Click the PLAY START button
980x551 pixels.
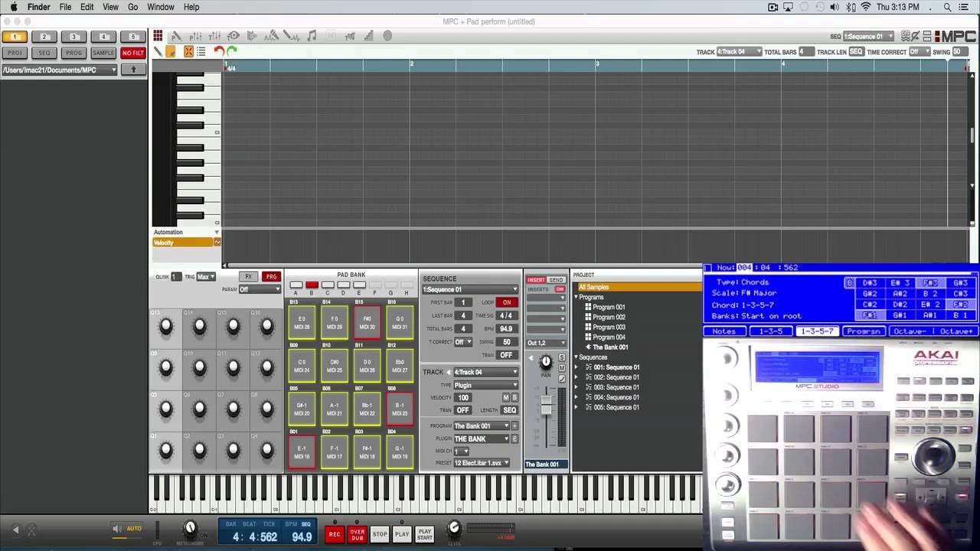tap(425, 534)
